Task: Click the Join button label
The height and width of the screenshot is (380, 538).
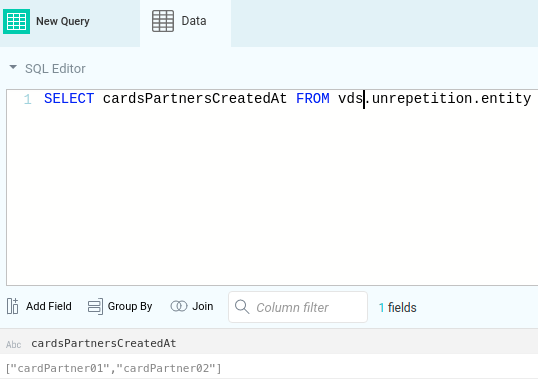Action: tap(202, 306)
